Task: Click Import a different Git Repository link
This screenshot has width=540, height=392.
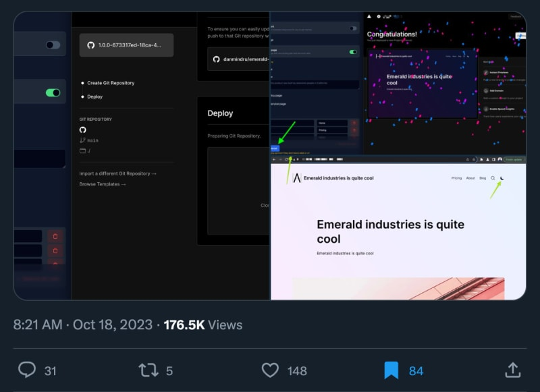Action: pyautogui.click(x=117, y=173)
